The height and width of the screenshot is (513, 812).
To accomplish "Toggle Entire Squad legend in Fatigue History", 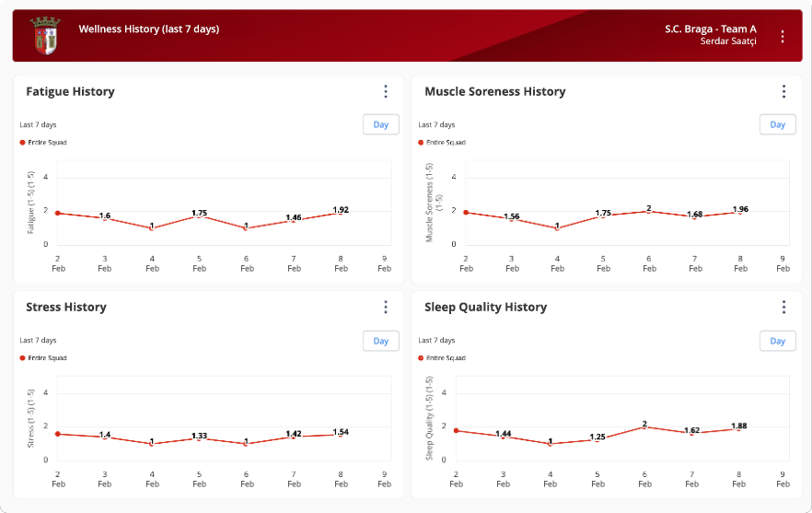I will [x=43, y=143].
